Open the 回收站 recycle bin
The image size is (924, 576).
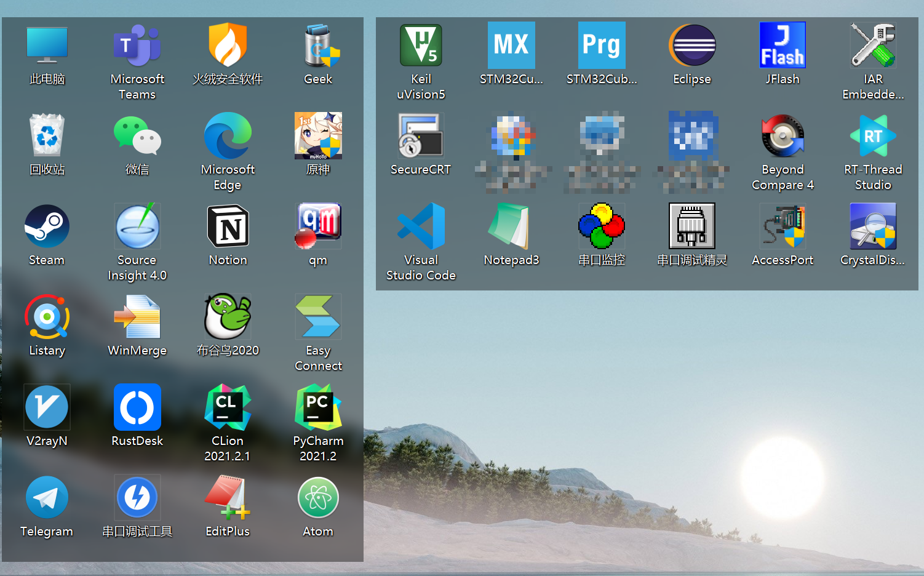pyautogui.click(x=47, y=136)
